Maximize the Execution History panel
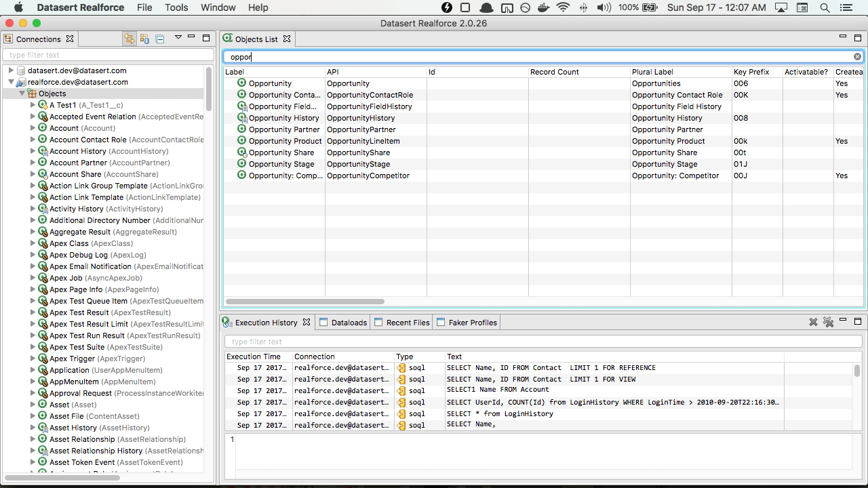The width and height of the screenshot is (868, 488). tap(858, 321)
